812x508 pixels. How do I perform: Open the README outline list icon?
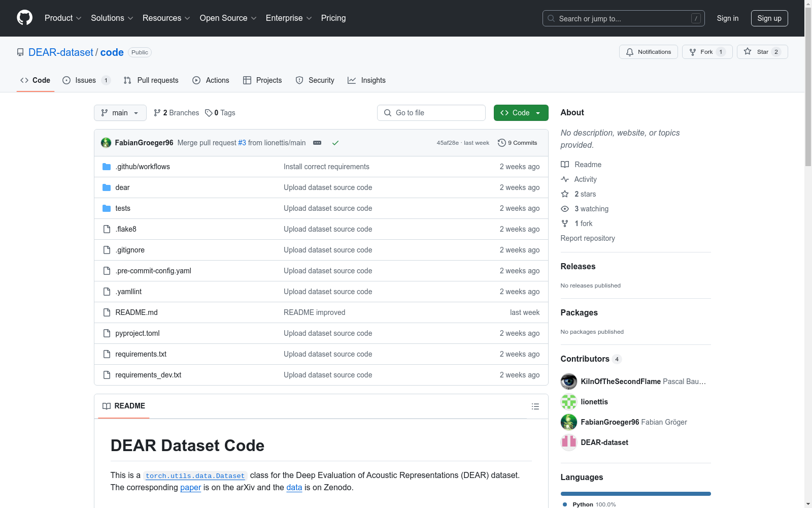tap(535, 406)
